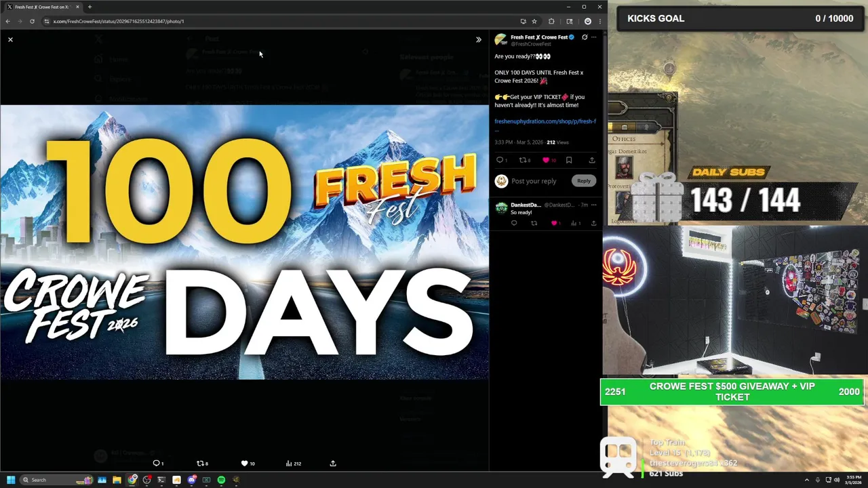Bookmark this page with the star icon

(x=534, y=21)
